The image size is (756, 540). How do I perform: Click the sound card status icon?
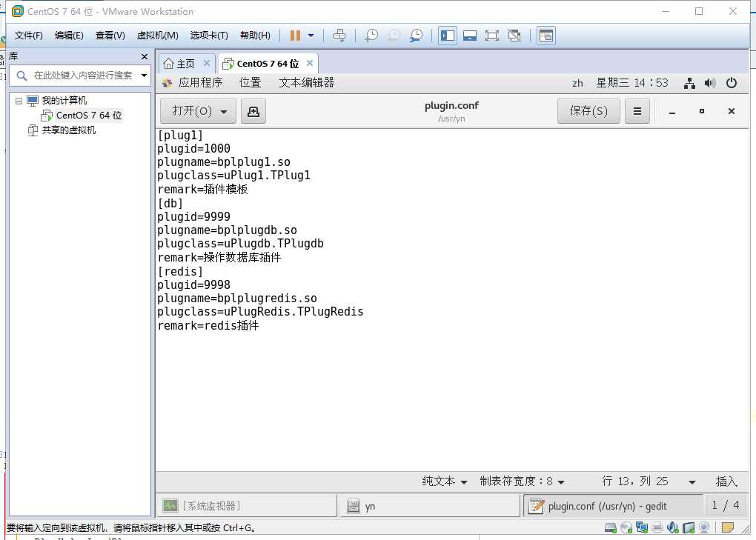pos(672,527)
